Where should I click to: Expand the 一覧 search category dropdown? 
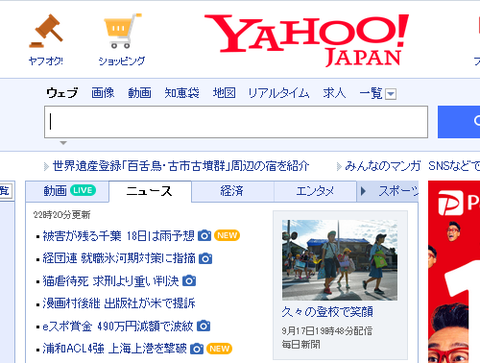tap(390, 94)
